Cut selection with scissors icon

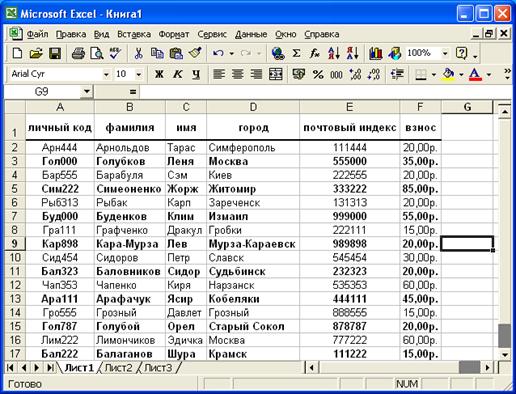138,53
